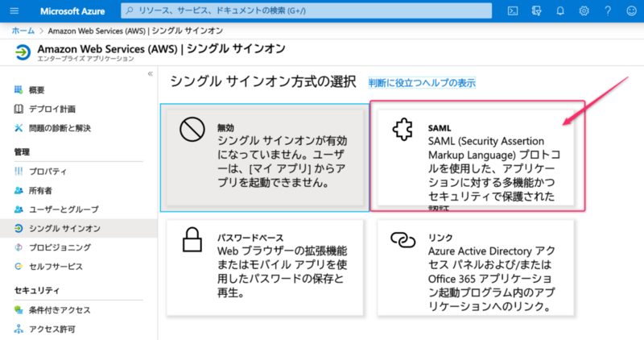The image size is (644, 340).
Task: Click the デプロイ計画 book icon
Action: 19,109
